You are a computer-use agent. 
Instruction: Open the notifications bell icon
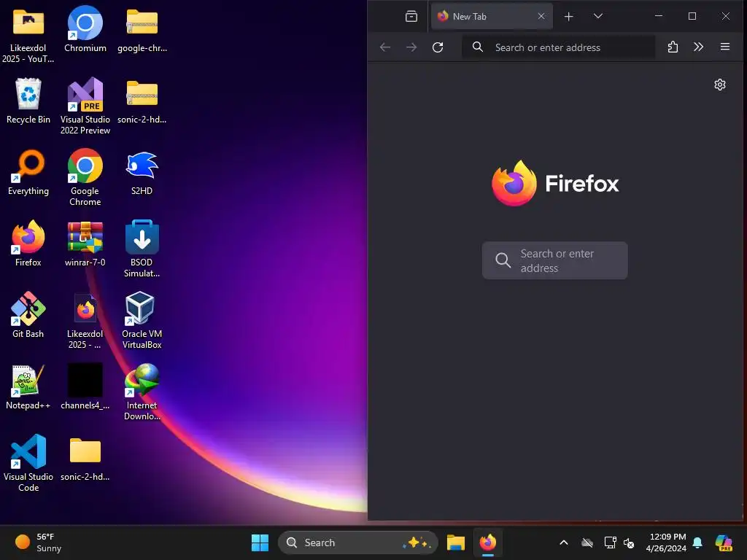697,542
